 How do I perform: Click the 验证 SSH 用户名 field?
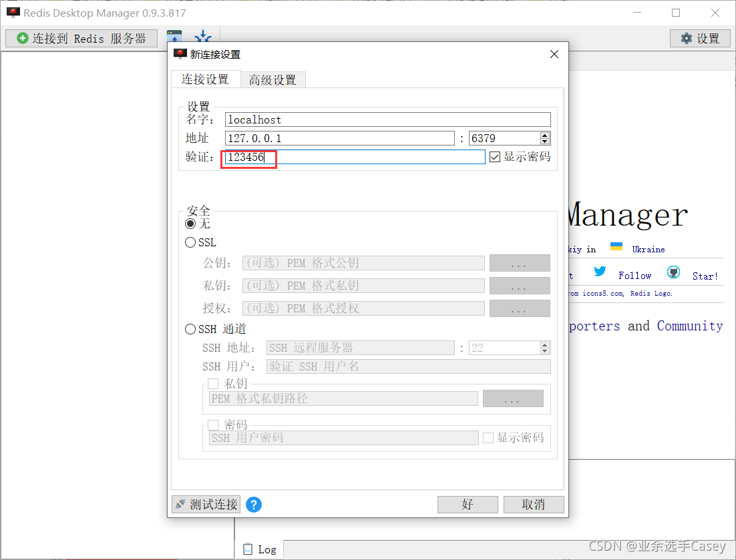pyautogui.click(x=408, y=366)
